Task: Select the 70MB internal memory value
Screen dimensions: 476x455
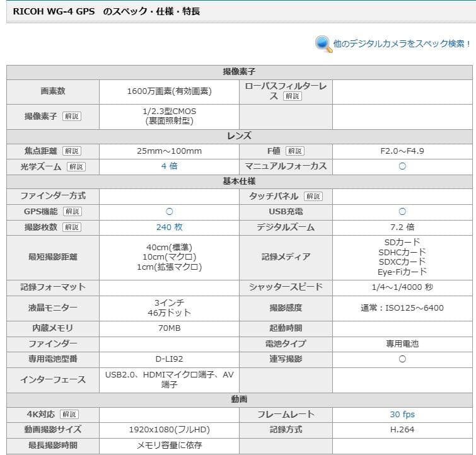Action: point(169,328)
